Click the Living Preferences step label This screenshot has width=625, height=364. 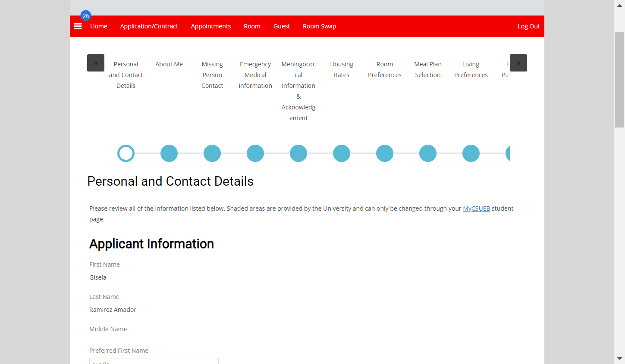[471, 69]
